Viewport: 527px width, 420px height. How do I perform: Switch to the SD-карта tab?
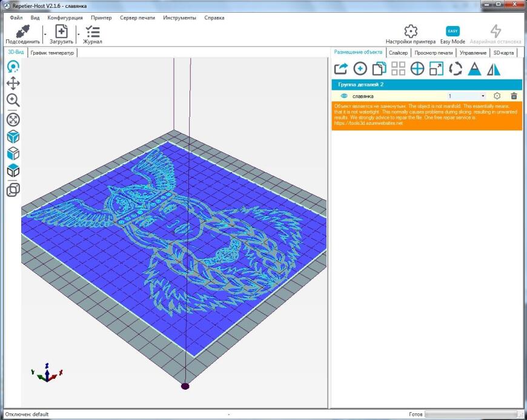click(503, 53)
